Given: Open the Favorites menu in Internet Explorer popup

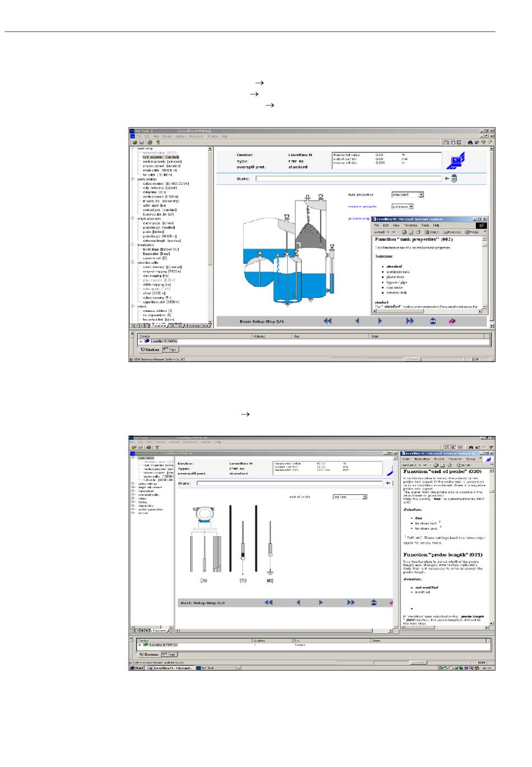Looking at the screenshot, I should [x=410, y=225].
